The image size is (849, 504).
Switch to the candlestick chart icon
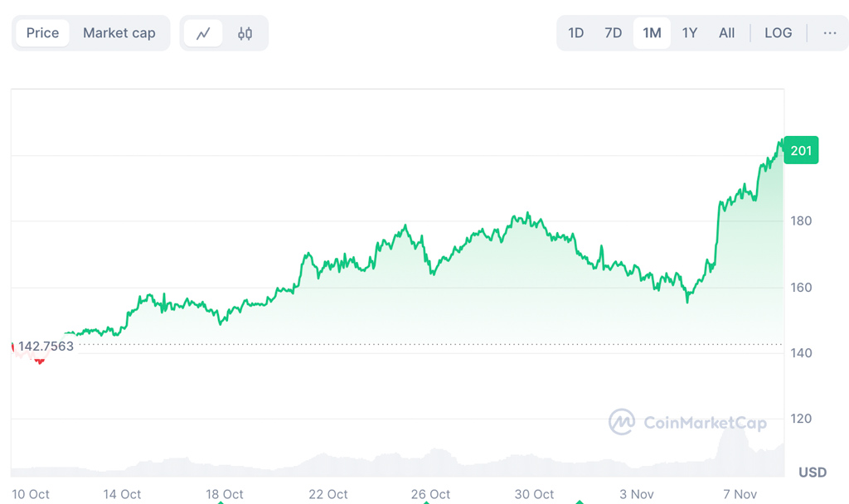click(245, 33)
